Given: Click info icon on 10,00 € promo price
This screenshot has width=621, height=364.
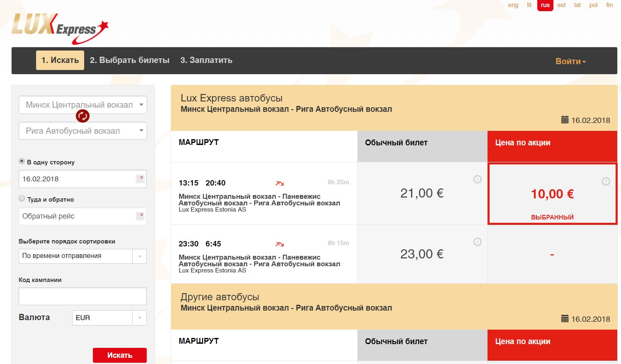Looking at the screenshot, I should tap(606, 181).
